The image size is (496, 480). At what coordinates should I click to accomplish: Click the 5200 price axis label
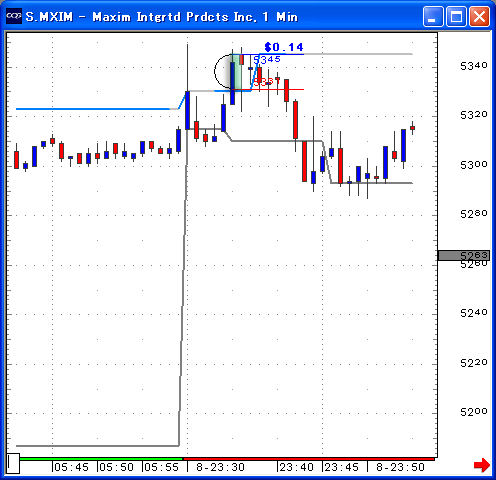(x=474, y=412)
